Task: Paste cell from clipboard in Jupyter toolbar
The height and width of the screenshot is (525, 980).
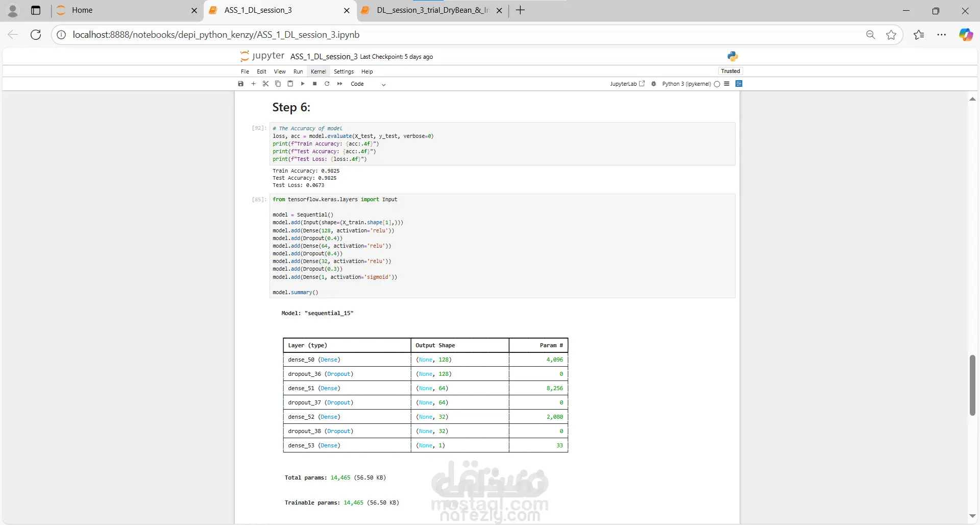Action: (x=290, y=84)
